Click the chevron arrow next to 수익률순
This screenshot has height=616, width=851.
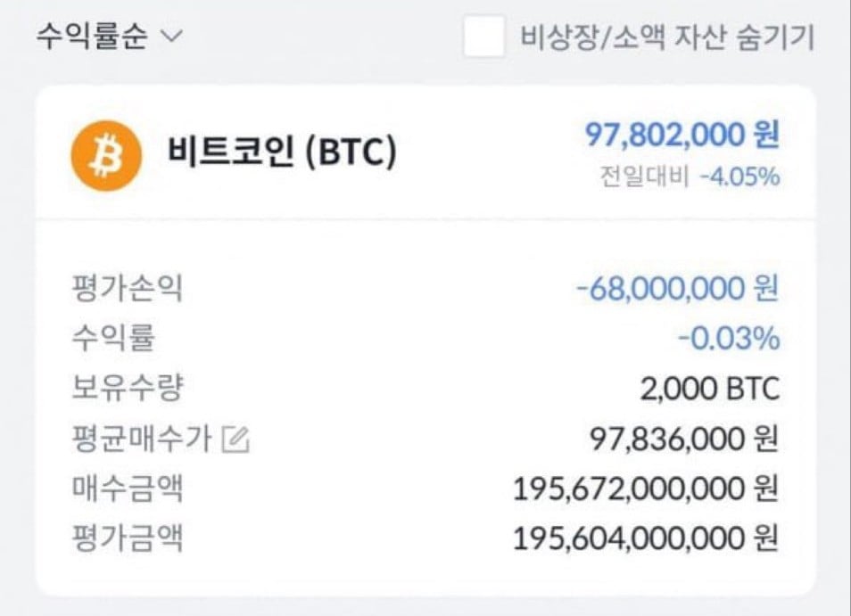point(170,37)
